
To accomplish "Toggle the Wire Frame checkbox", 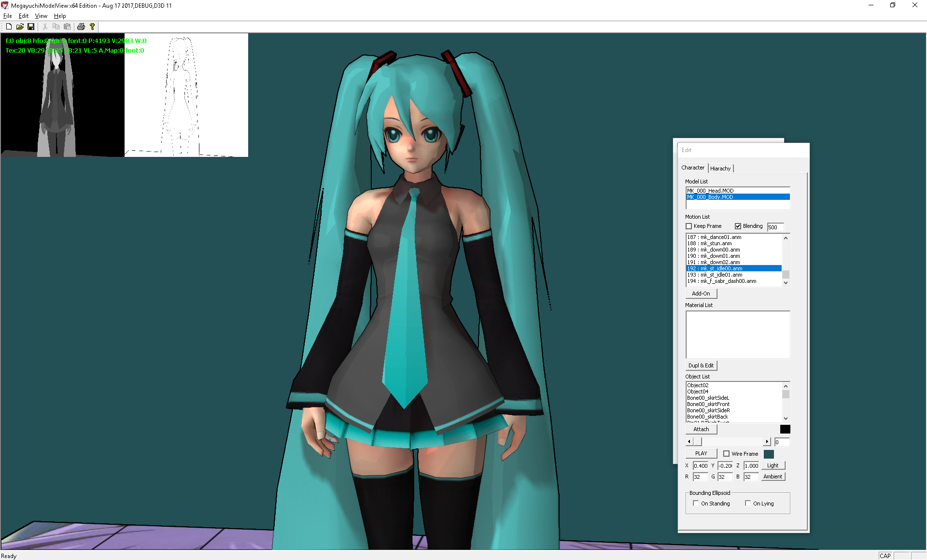I will click(x=726, y=454).
